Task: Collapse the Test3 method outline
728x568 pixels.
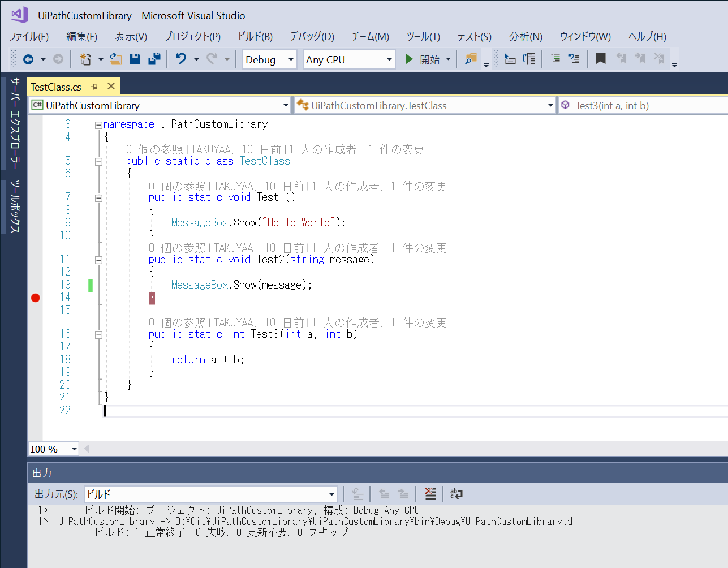Action: click(x=98, y=335)
